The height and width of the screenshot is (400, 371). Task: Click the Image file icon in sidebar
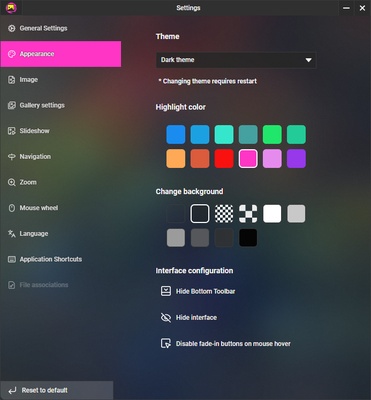(x=12, y=80)
